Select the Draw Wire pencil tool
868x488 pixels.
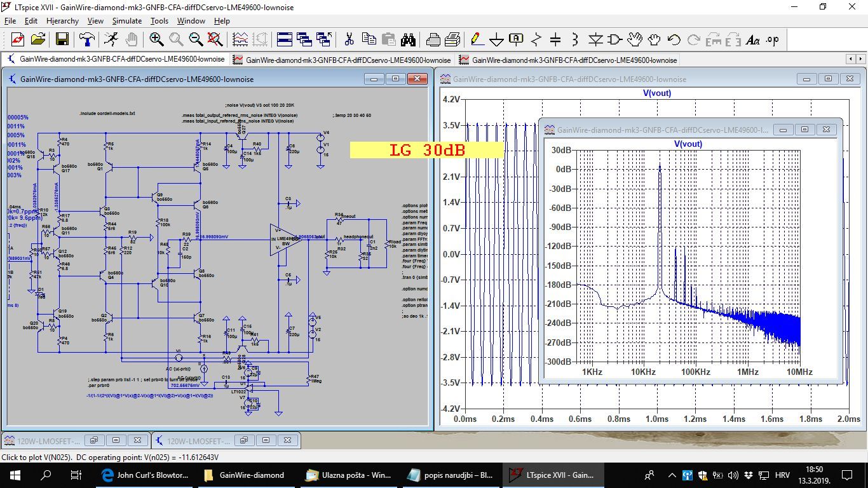(x=477, y=39)
